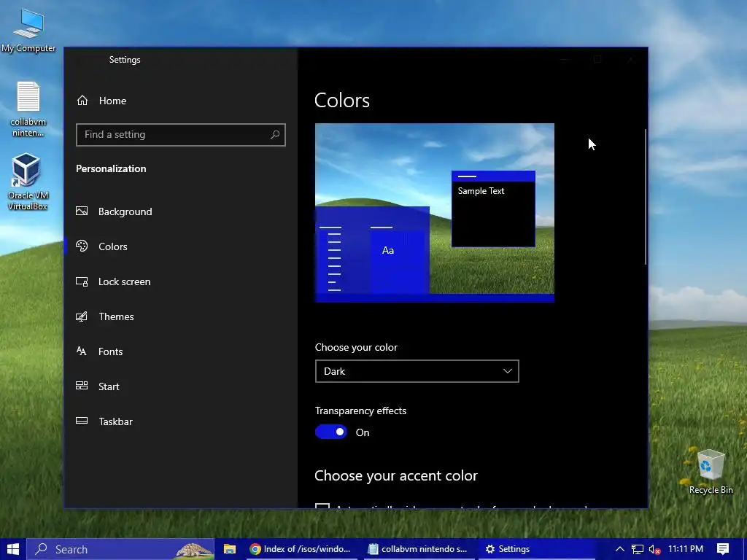Screen dimensions: 747x560
Task: Open the network tray icon
Action: 638,550
